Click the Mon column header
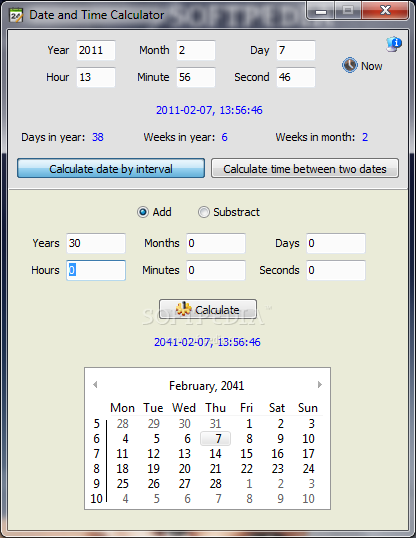The image size is (416, 538). (122, 408)
